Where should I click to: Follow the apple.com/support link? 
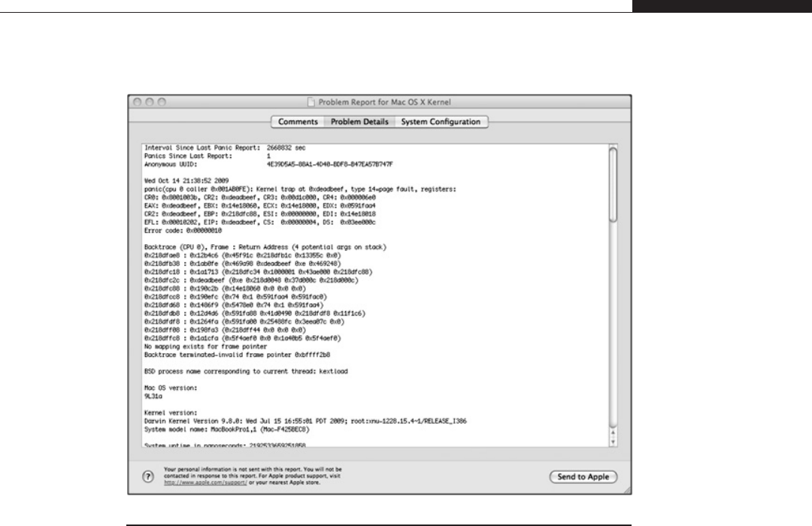click(205, 482)
